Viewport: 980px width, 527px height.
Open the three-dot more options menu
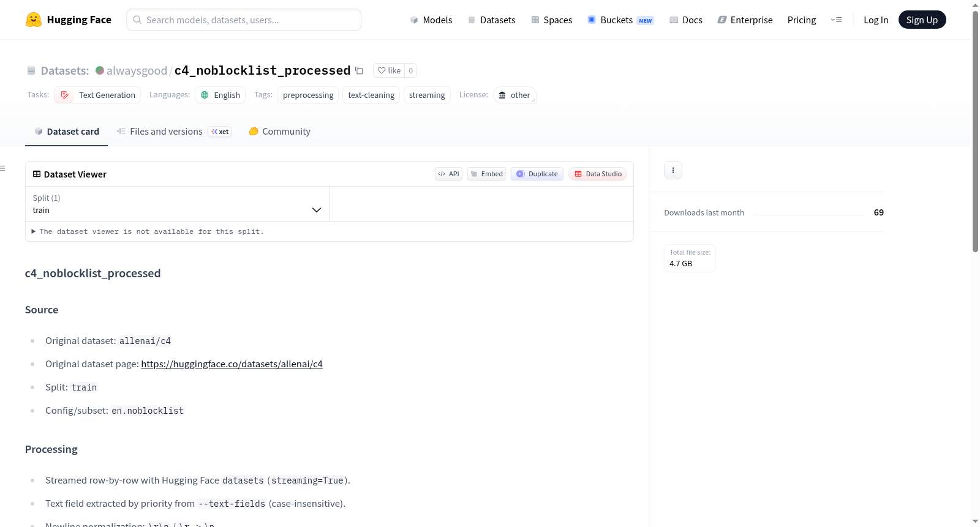click(673, 170)
